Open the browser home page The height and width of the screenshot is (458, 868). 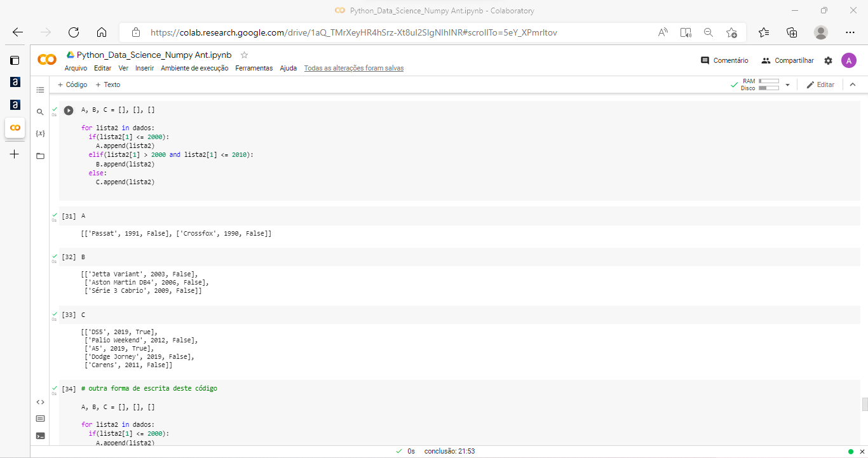[102, 32]
